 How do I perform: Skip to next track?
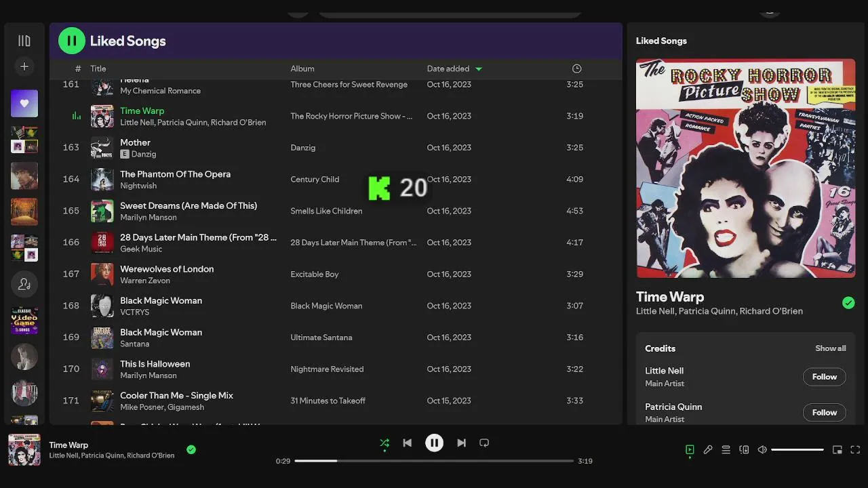(461, 443)
